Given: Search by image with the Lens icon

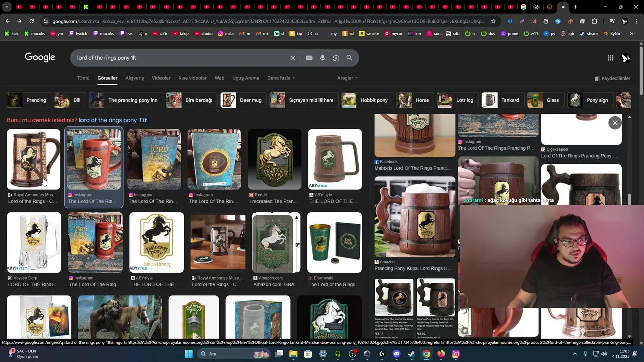Looking at the screenshot, I should click(336, 58).
